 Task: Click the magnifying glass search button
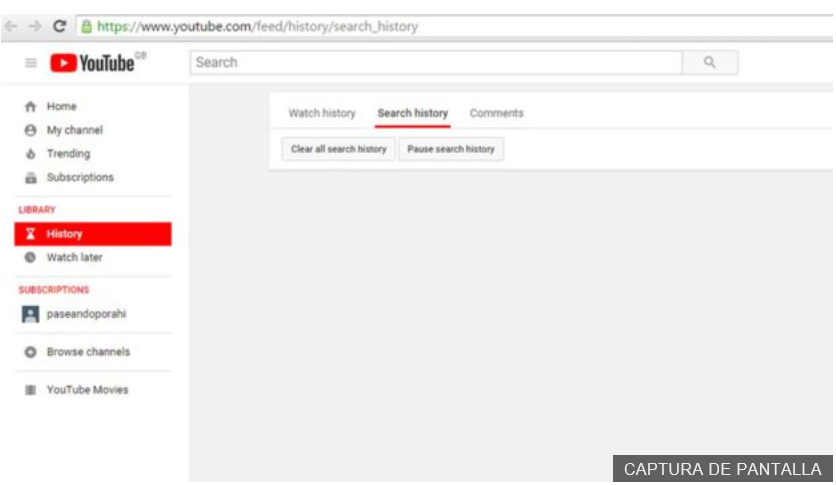tap(710, 62)
